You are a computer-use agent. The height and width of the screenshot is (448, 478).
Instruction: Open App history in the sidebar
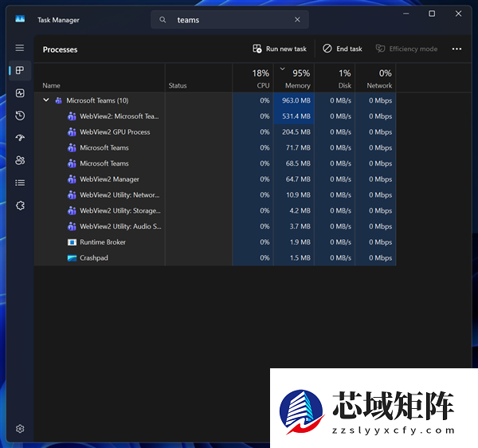(x=20, y=116)
